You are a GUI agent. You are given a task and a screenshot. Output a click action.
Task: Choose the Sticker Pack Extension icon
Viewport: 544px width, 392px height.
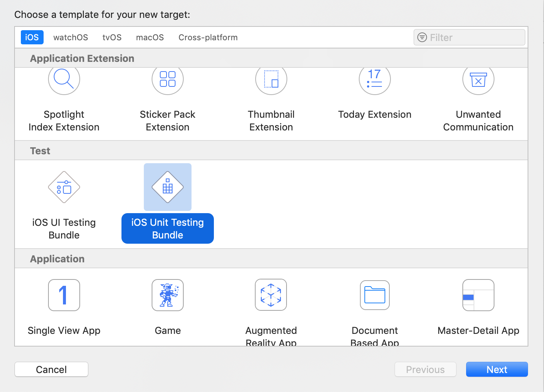tap(168, 80)
